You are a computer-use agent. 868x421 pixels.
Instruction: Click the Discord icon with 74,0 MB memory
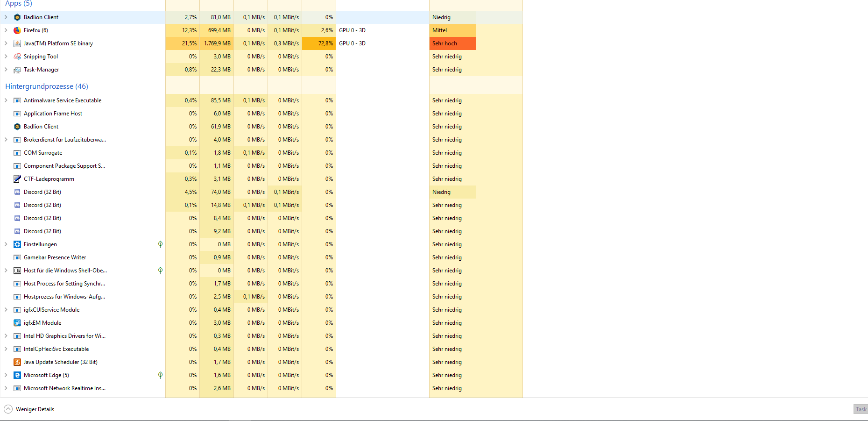[17, 192]
